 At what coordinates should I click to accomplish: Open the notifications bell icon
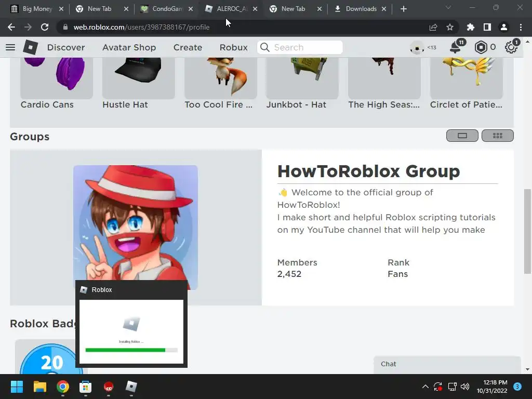455,47
